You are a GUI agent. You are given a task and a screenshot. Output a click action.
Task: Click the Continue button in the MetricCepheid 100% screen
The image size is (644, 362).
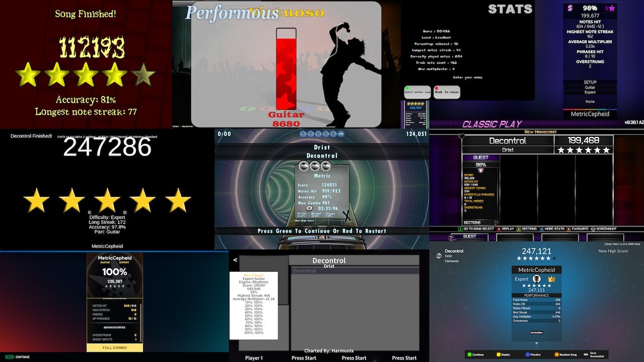[18, 357]
